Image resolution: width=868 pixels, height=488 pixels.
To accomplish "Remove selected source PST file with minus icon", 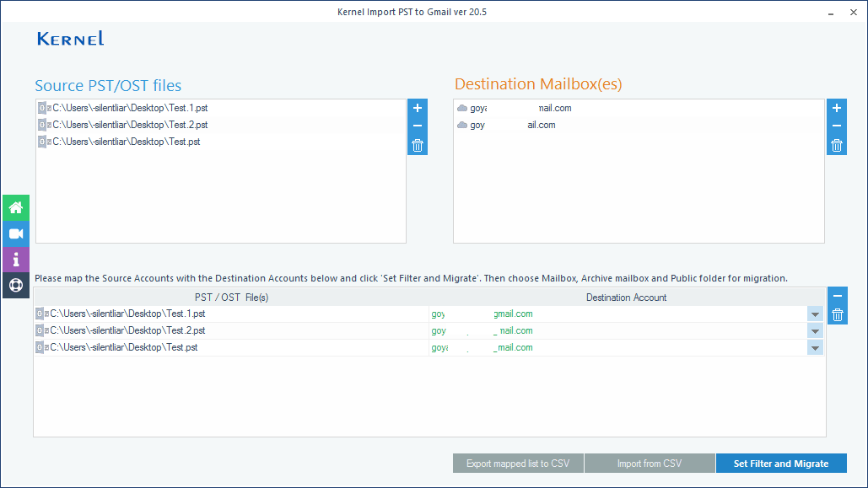I will point(418,126).
